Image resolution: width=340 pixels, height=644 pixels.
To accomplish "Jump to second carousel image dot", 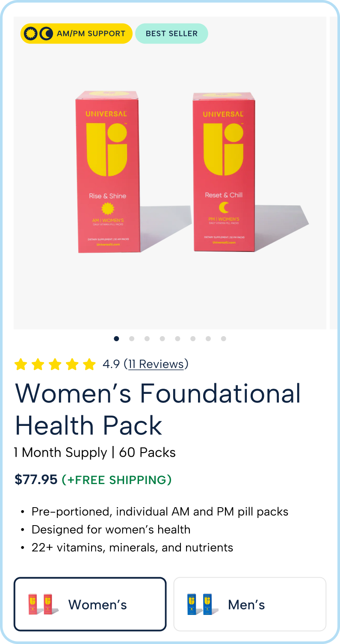I will [x=132, y=339].
